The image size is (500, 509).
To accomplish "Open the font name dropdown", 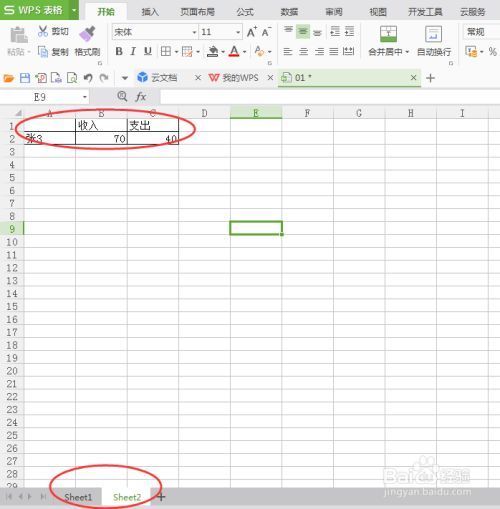I will 194,32.
